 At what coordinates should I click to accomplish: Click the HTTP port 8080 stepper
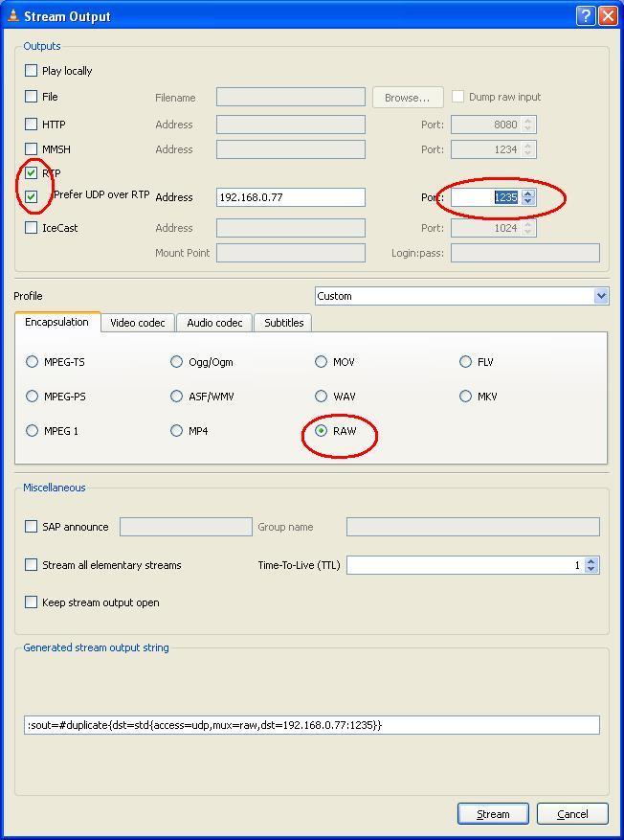point(528,125)
